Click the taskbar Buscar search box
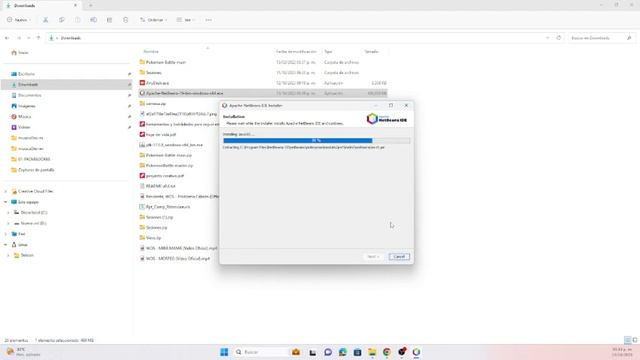Screen dimensions: 640x360 pyautogui.click(x=261, y=352)
